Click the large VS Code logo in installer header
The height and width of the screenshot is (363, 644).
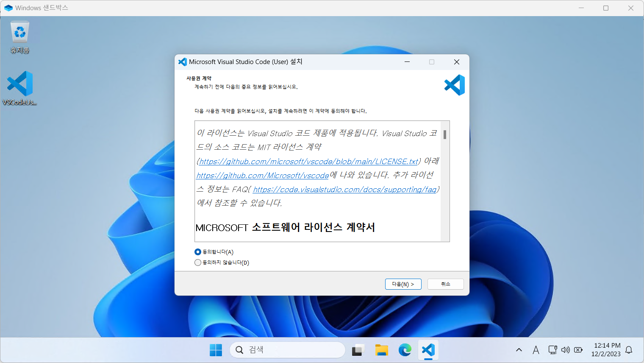tap(455, 85)
